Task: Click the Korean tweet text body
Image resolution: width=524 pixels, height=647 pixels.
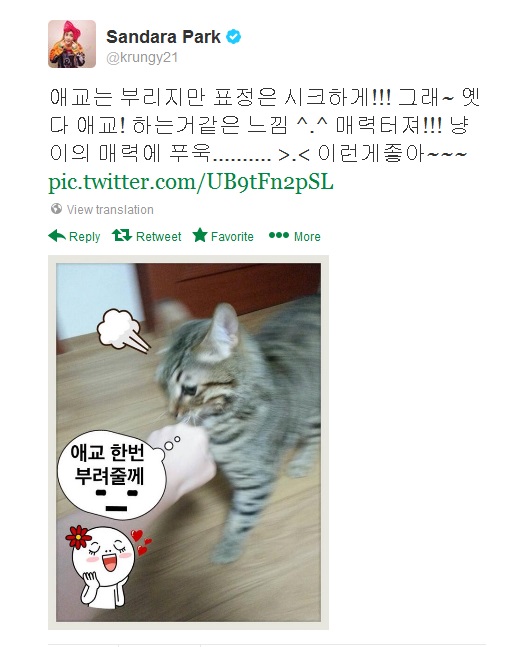Action: 264,125
